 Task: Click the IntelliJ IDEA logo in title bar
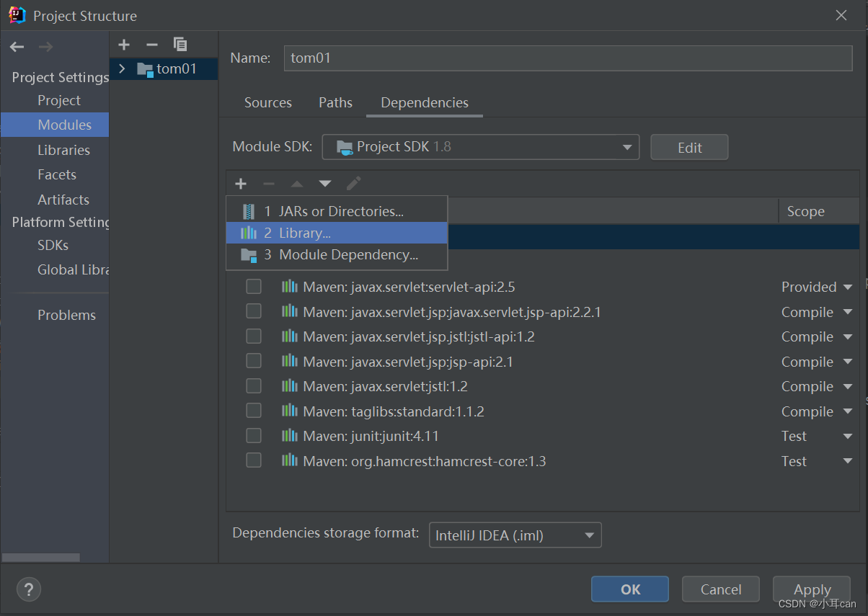(17, 14)
